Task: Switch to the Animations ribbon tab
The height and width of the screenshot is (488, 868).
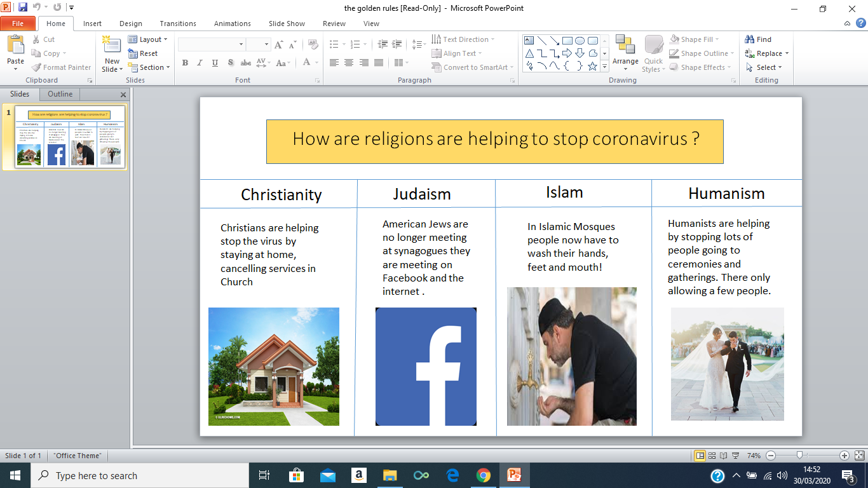Action: pos(233,24)
